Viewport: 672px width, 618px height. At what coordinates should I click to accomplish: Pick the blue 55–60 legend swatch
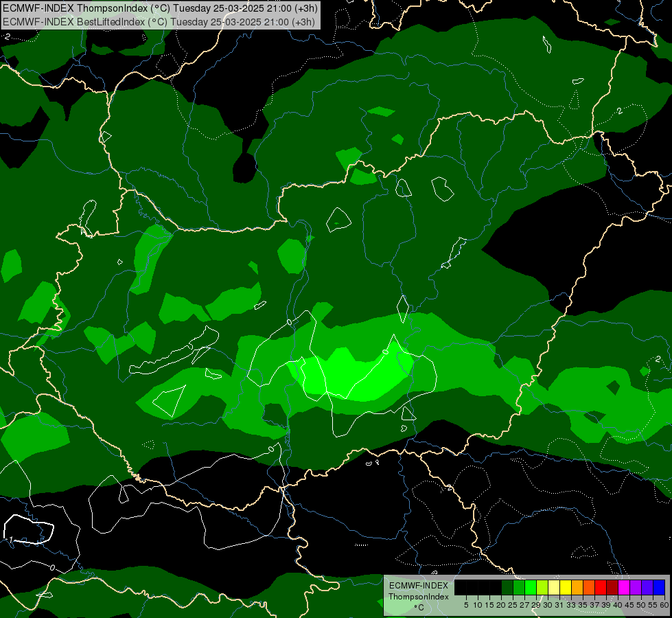(659, 587)
